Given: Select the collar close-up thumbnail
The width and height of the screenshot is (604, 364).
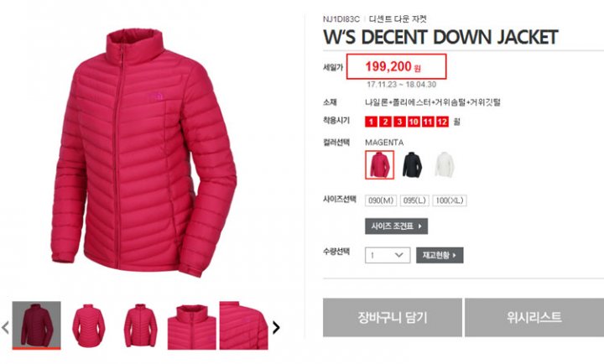Looking at the screenshot, I should tap(192, 325).
